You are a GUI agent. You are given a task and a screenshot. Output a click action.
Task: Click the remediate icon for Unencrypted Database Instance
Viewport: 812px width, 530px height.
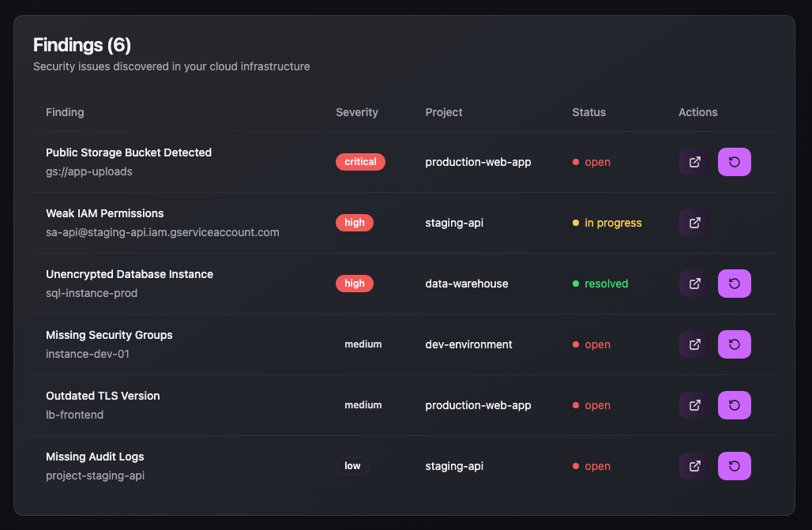point(734,283)
